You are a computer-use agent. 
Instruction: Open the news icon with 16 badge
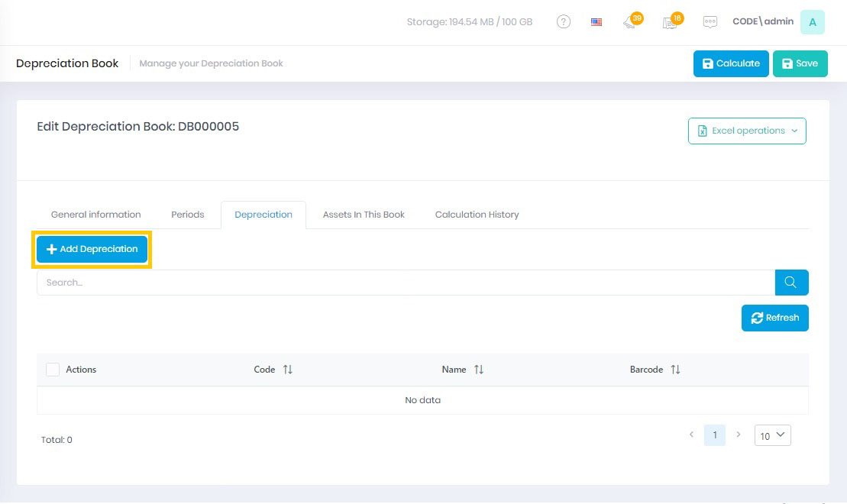tap(671, 22)
